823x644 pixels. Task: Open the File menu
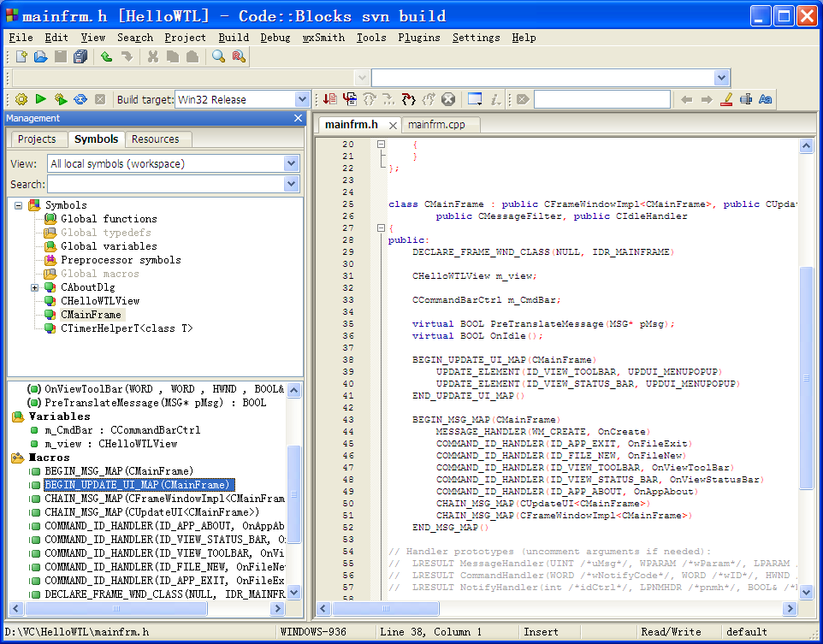[x=21, y=38]
